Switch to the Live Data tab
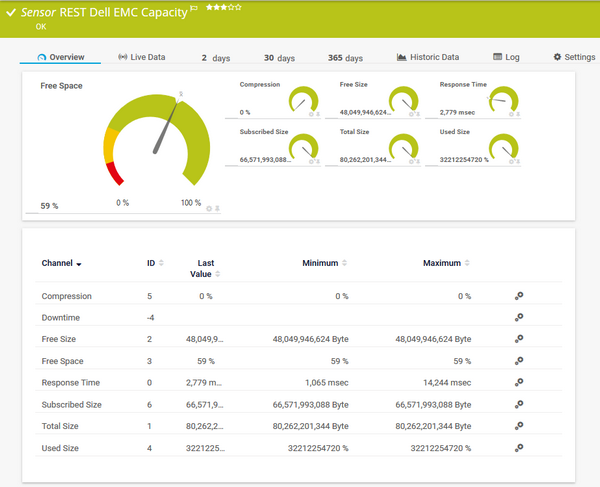Screen dimensions: 600x487 [141, 58]
